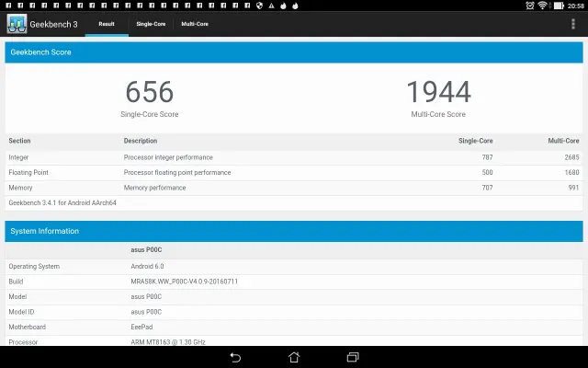The width and height of the screenshot is (588, 368).
Task: Tap the Geekbench 3 app icon
Action: pos(17,24)
